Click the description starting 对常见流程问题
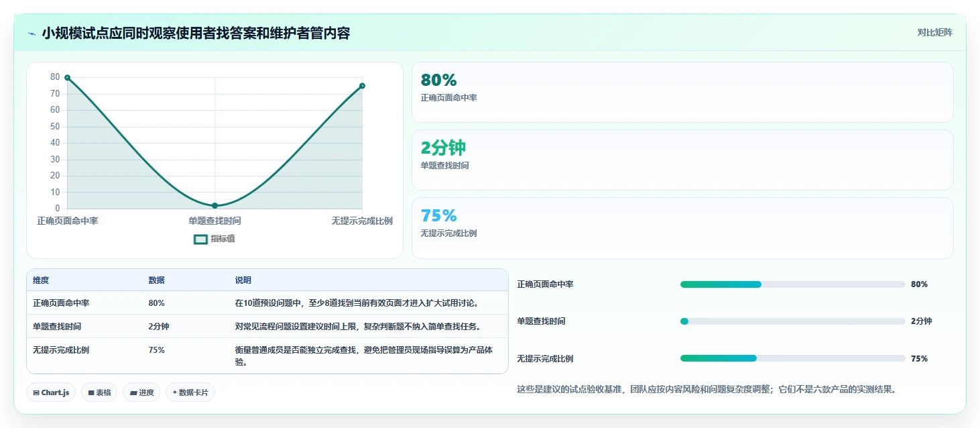 pos(358,327)
